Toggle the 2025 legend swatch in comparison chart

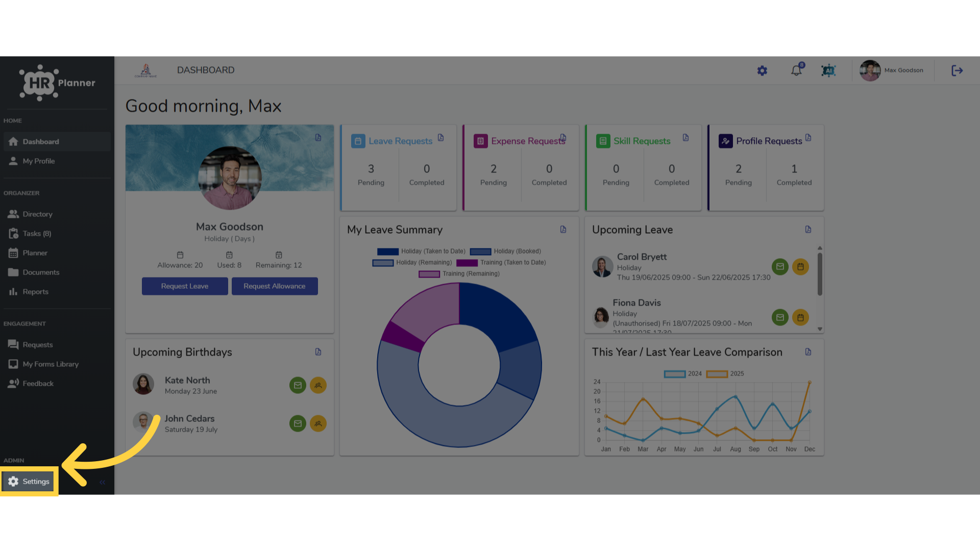(717, 374)
